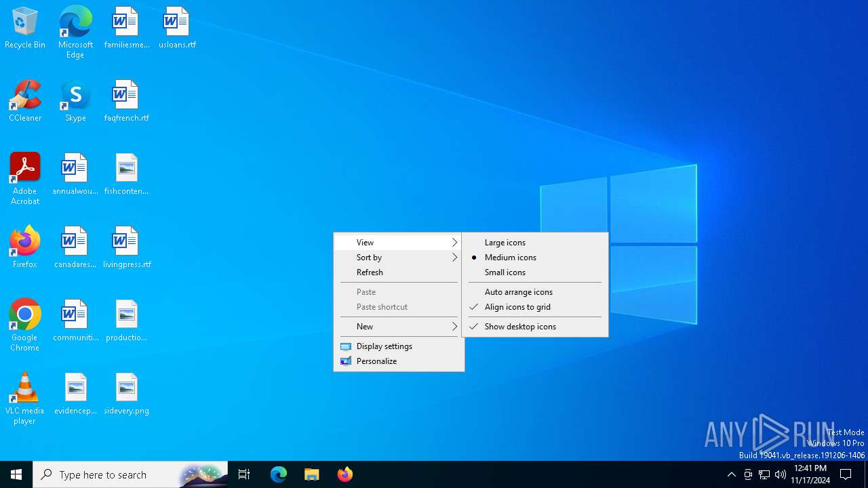Click the taskbar search box
The width and height of the screenshot is (868, 488).
130,474
